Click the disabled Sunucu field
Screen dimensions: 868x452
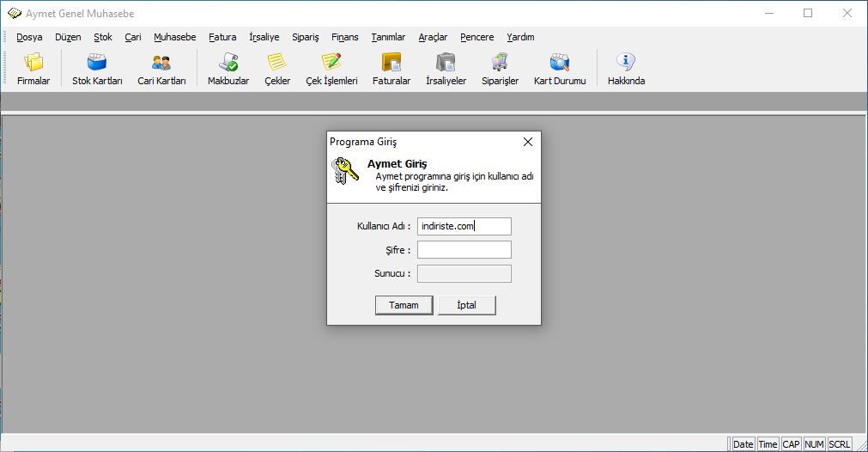coord(464,273)
